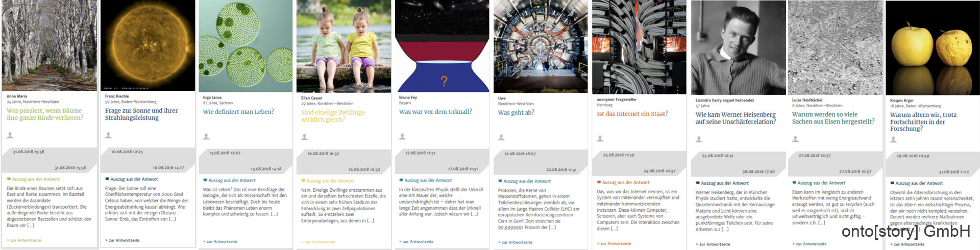Open the question 'Wie definiert man Leben?'
This screenshot has height=250, width=980.
(x=238, y=112)
